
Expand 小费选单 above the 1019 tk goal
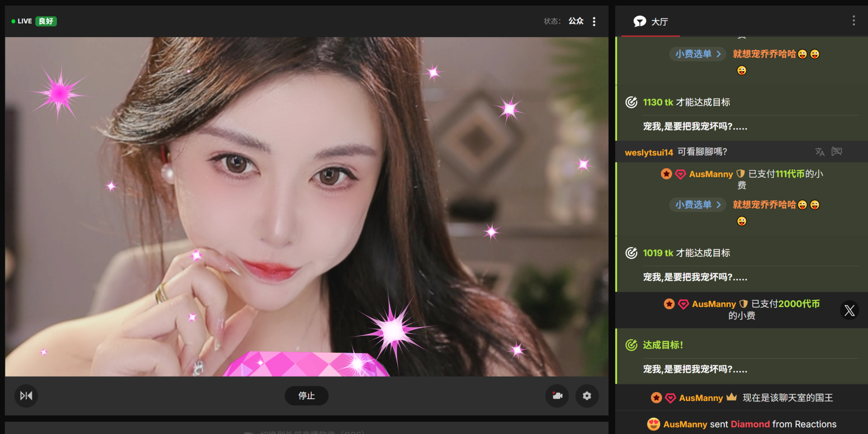698,205
